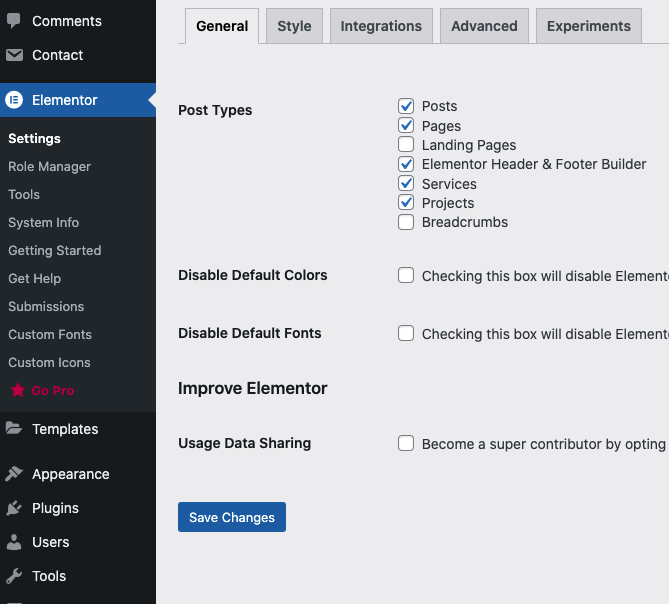Viewport: 669px width, 604px height.
Task: Go to the System Info submenu page
Action: (43, 223)
